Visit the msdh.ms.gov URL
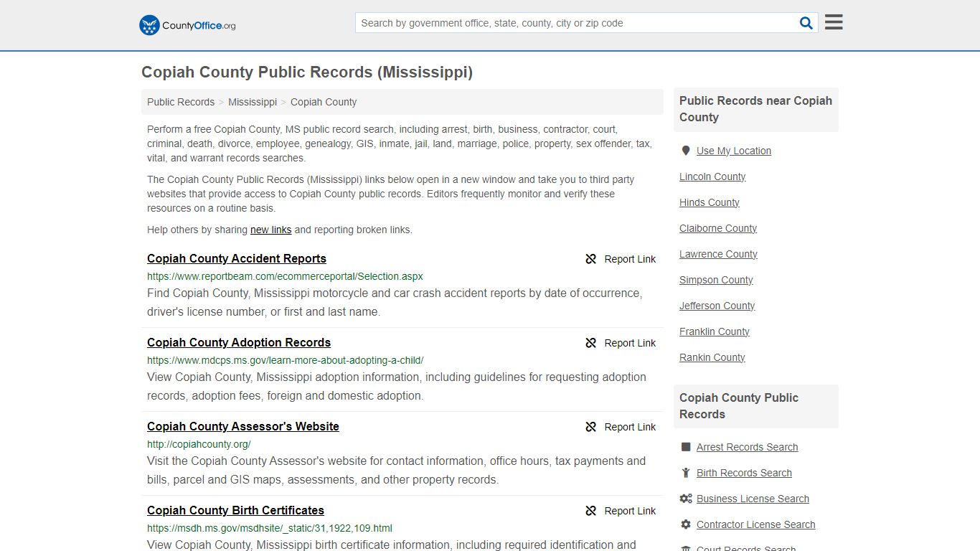980x551 pixels. point(270,528)
